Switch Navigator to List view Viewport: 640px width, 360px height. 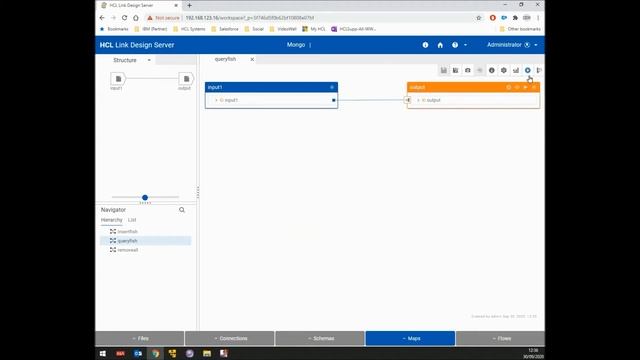pyautogui.click(x=132, y=220)
